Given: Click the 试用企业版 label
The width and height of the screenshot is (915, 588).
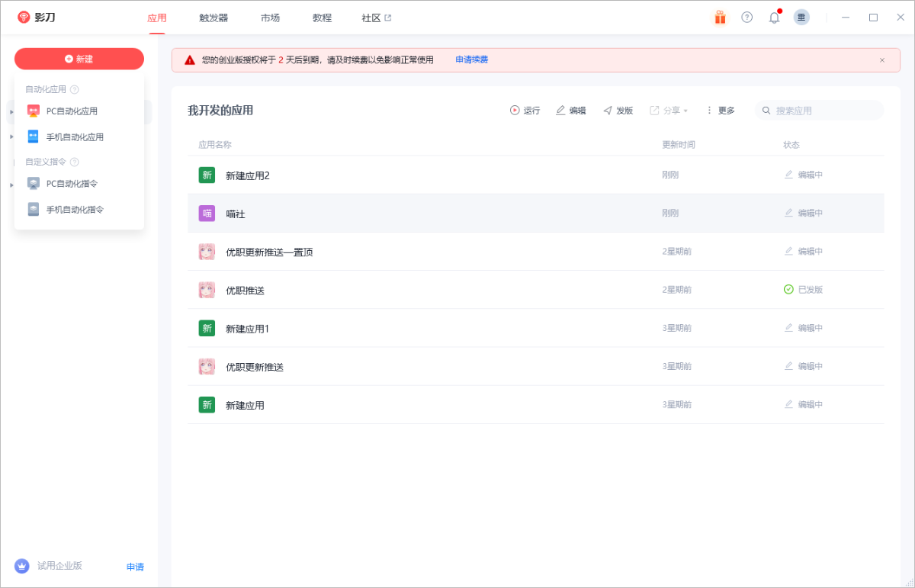Looking at the screenshot, I should click(59, 566).
